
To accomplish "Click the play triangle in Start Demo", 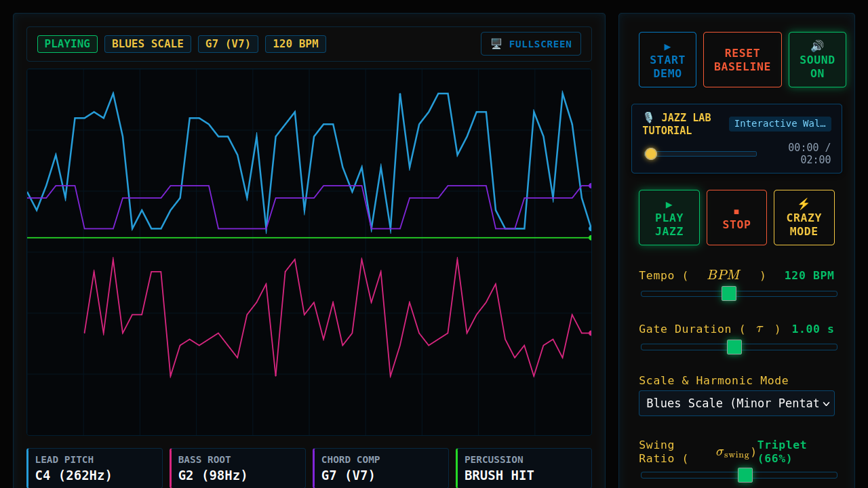I will point(667,47).
